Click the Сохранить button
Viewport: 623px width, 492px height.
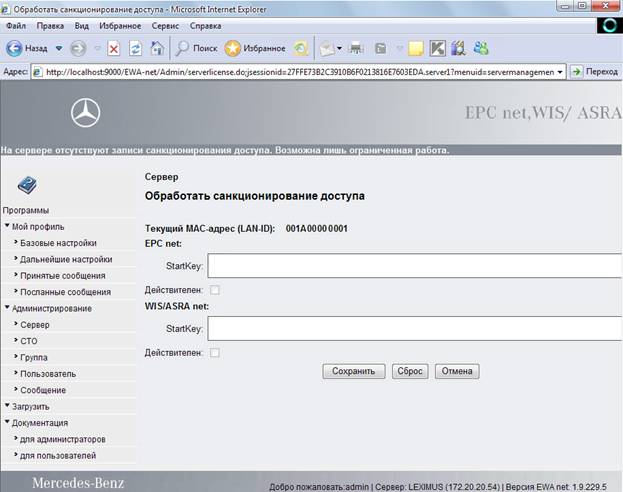click(x=354, y=371)
